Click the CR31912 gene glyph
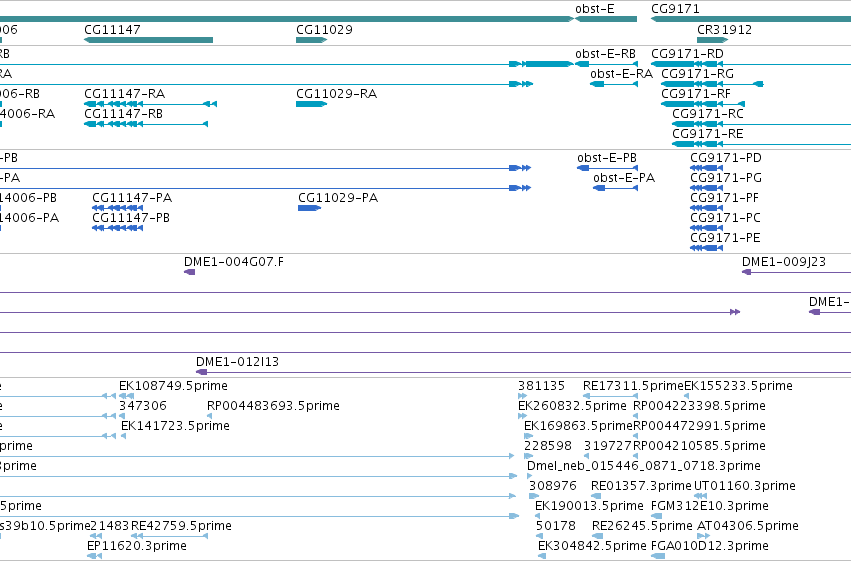851x561 pixels. pyautogui.click(x=713, y=40)
